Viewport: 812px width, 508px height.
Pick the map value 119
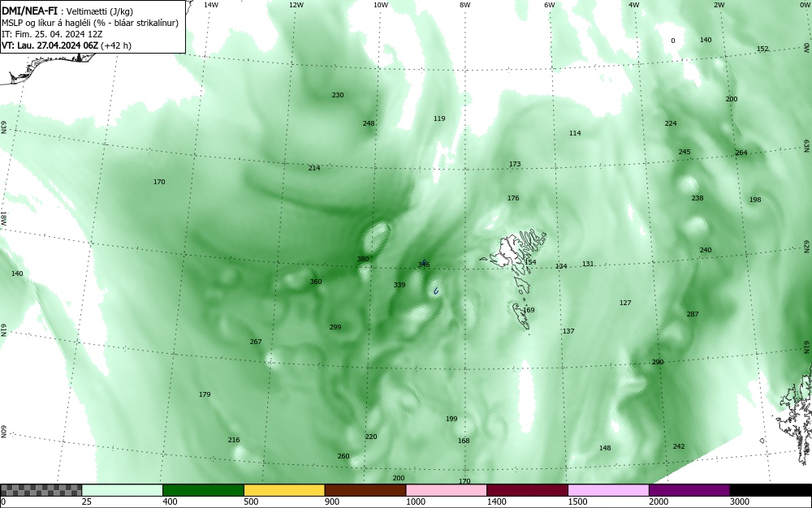439,118
